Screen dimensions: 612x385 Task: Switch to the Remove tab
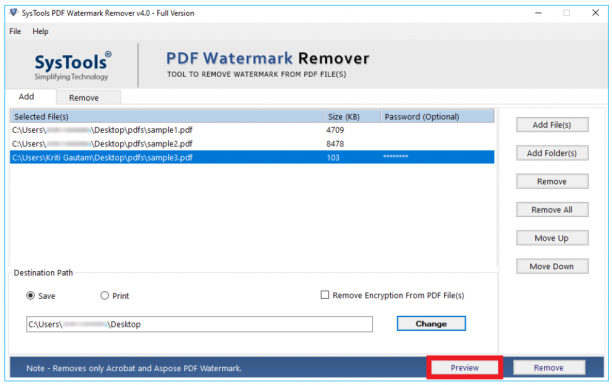[89, 97]
